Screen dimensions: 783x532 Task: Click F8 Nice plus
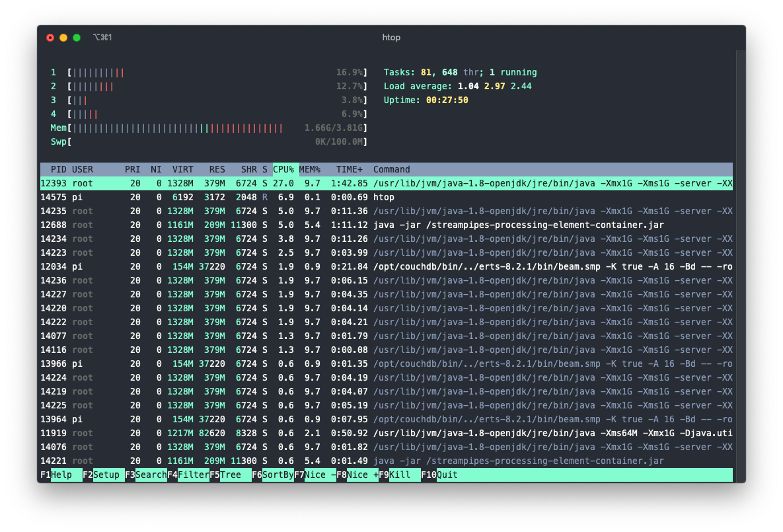click(357, 475)
